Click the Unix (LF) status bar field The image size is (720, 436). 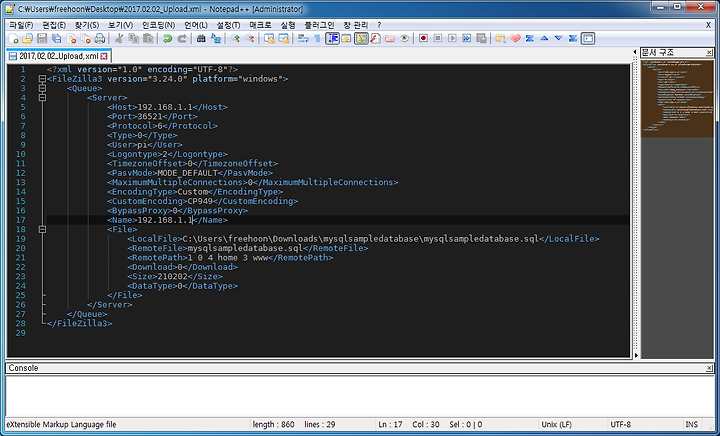tap(557, 425)
